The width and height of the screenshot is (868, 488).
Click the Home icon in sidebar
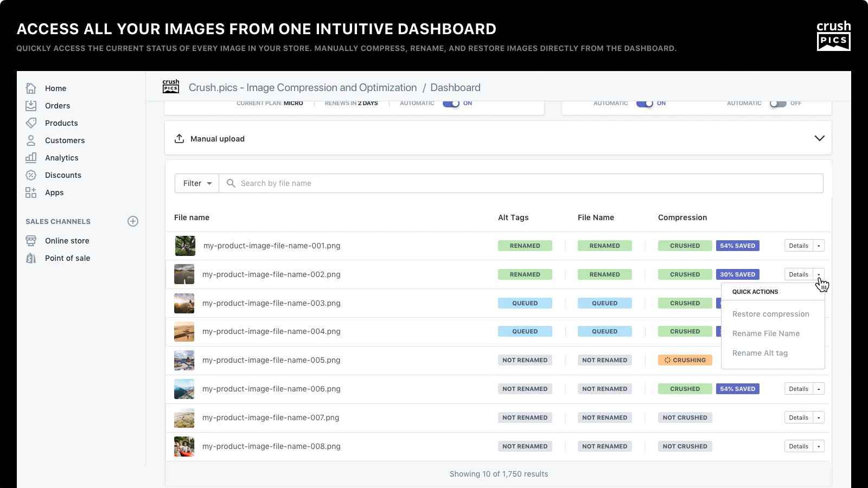point(31,88)
